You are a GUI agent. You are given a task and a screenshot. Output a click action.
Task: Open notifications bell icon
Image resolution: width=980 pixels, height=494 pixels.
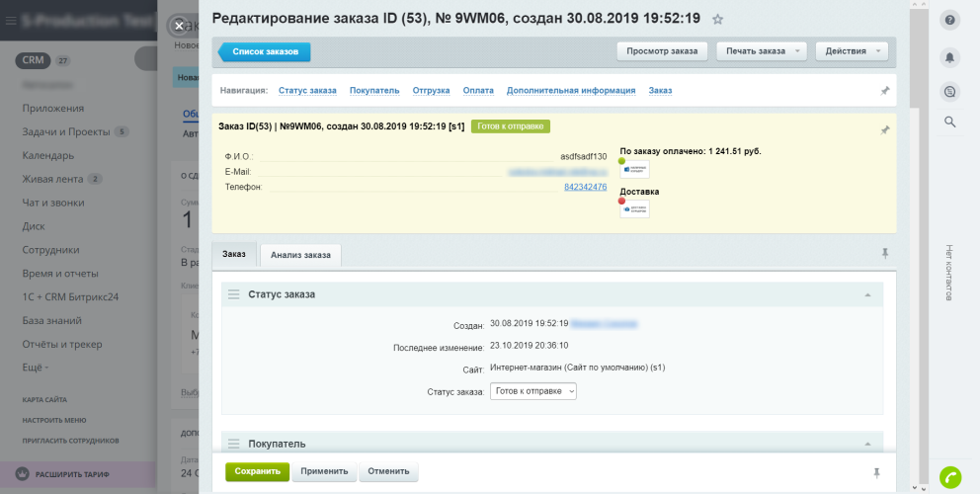tap(950, 57)
